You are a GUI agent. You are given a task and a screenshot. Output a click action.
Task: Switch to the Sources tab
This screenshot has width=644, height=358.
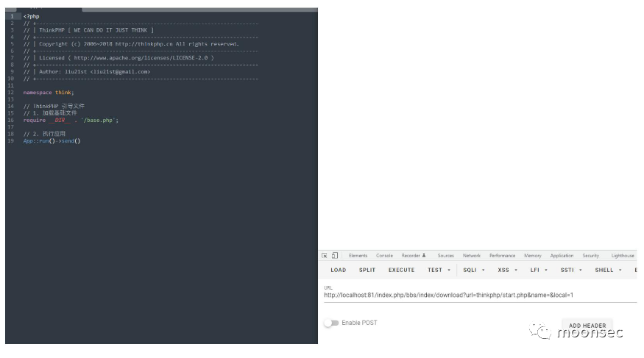pos(445,256)
